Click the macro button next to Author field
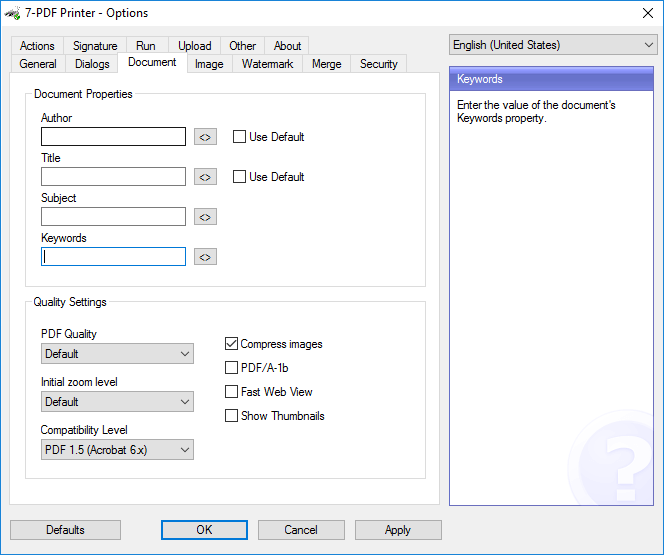664x555 pixels. point(205,137)
